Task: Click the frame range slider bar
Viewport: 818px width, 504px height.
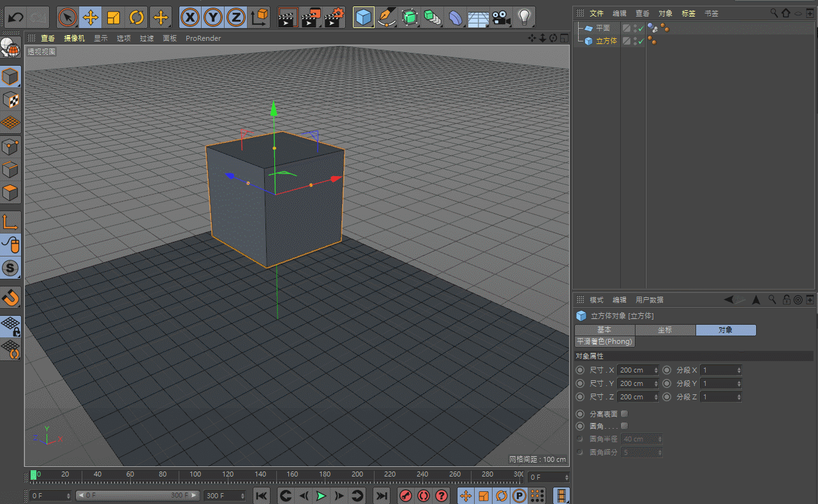Action: [x=138, y=496]
